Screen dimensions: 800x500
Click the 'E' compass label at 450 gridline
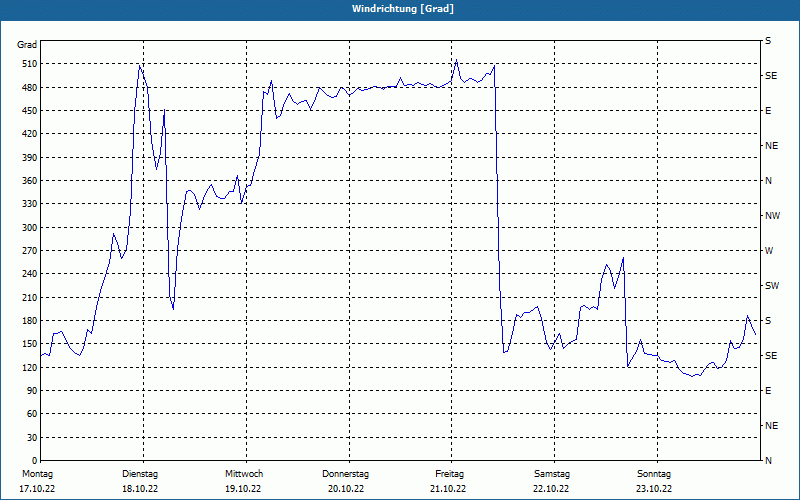click(x=768, y=111)
